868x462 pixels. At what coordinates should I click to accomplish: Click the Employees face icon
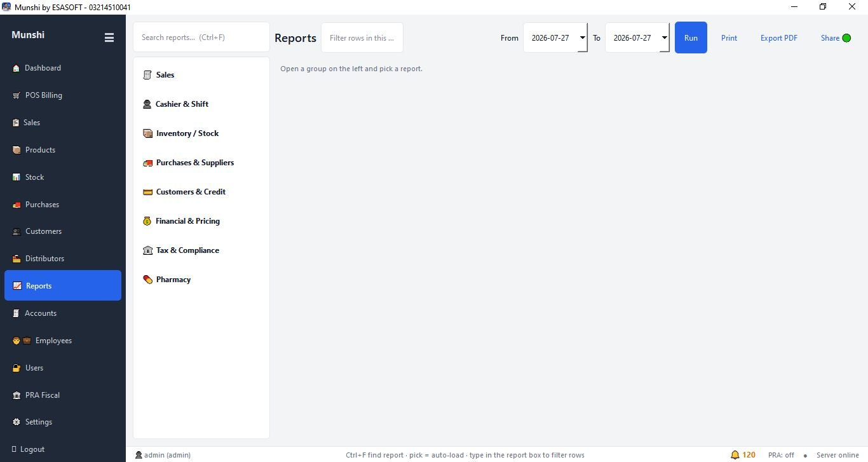17,341
